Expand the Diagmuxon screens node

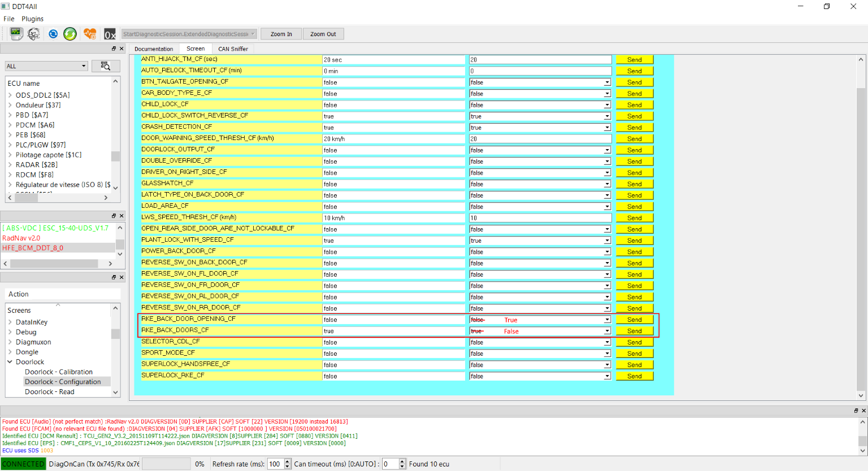click(x=10, y=342)
